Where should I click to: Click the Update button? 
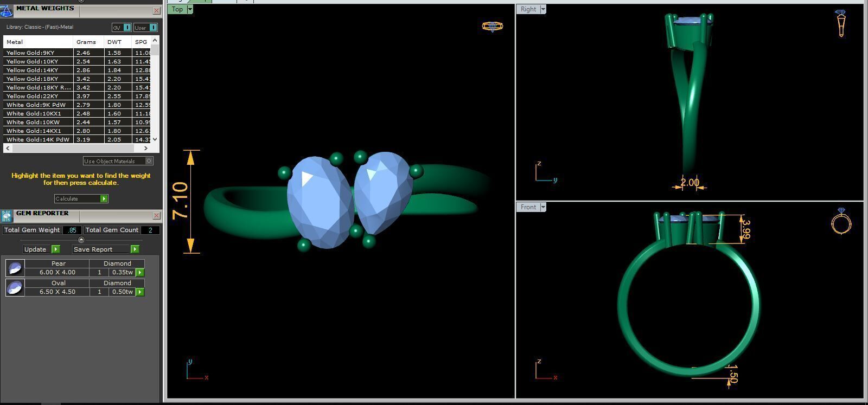tap(37, 249)
